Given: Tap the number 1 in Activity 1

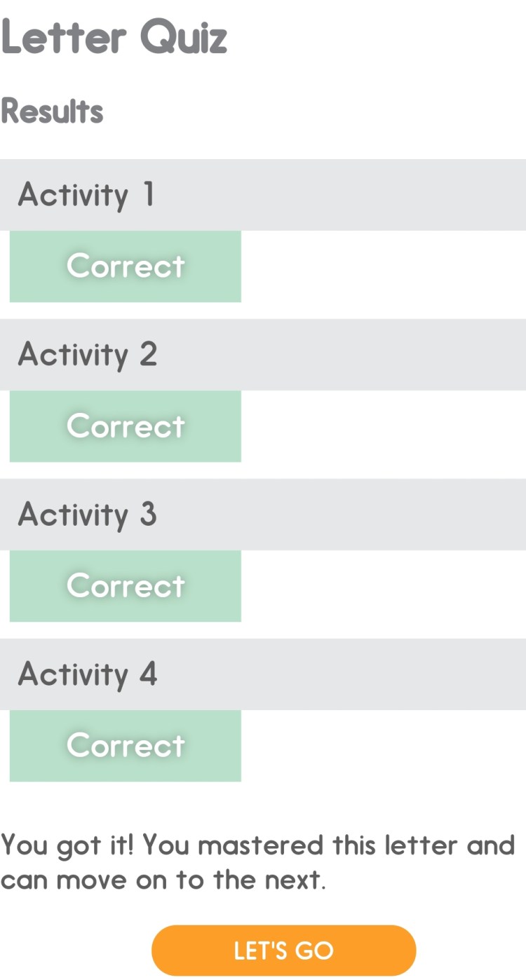Looking at the screenshot, I should coord(148,195).
